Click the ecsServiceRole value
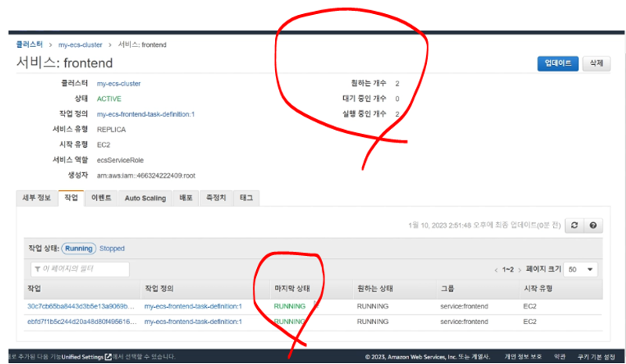The image size is (626, 364). tap(120, 160)
